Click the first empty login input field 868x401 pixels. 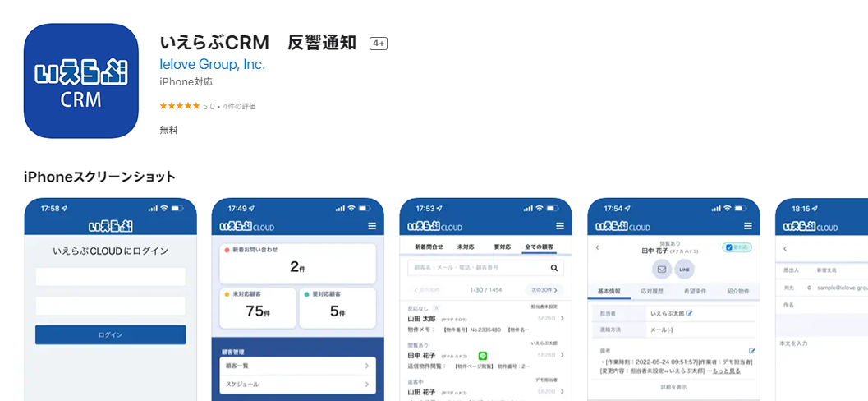pos(111,277)
